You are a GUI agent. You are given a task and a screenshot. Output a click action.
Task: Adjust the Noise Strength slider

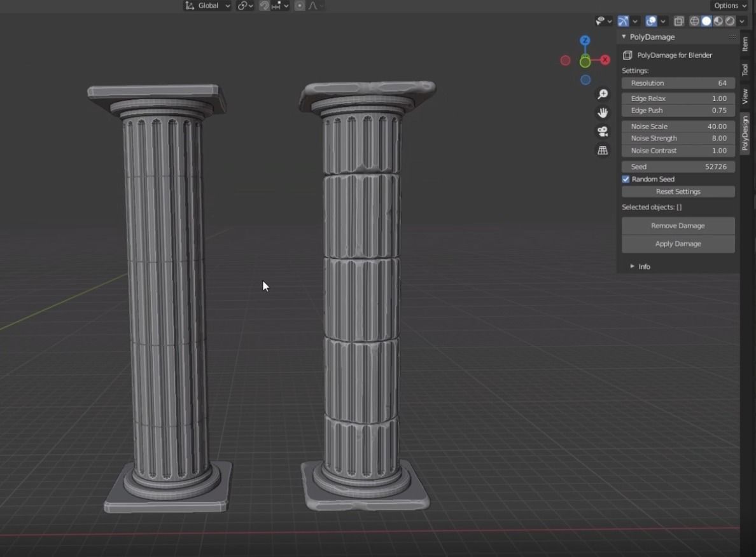678,138
